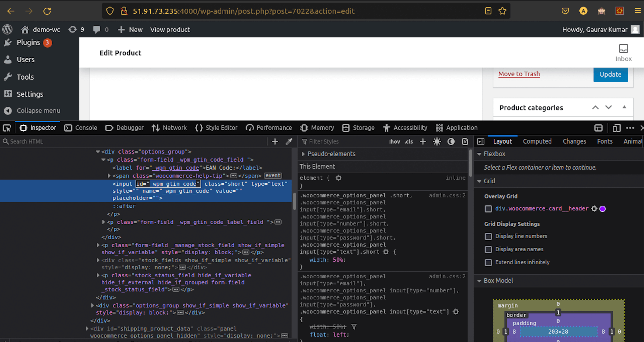Open Responsive Design Mode icon
This screenshot has width=644, height=342.
[617, 128]
